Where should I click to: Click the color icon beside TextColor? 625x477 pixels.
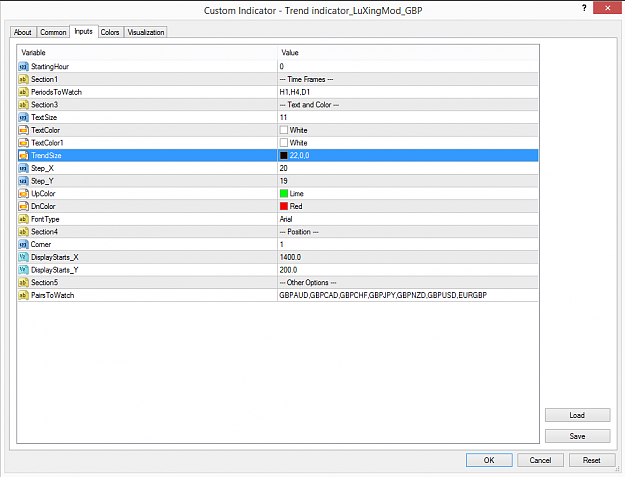click(24, 130)
